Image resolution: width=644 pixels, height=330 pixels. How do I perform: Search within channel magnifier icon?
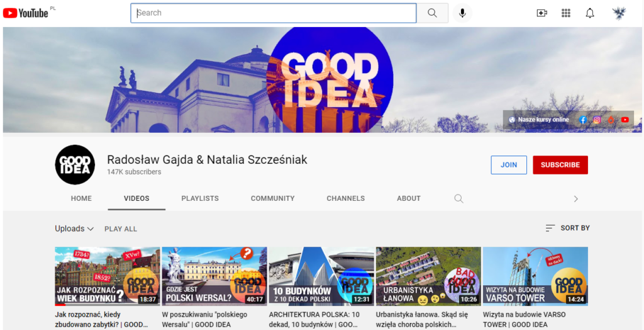pyautogui.click(x=458, y=199)
